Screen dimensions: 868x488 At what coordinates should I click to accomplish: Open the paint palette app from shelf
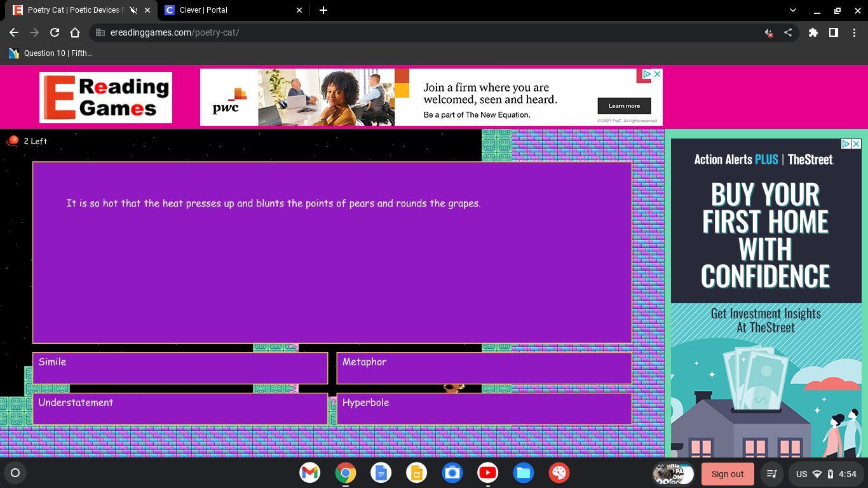pos(559,473)
